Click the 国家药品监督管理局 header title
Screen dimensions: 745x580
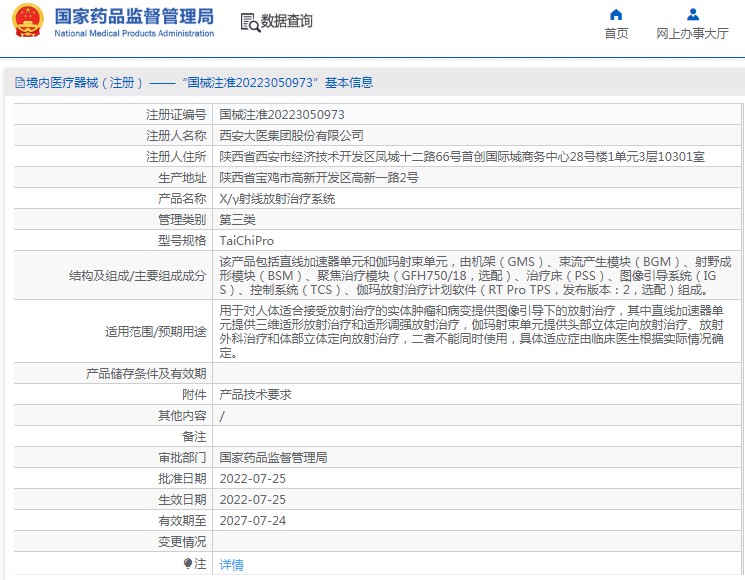coord(134,16)
